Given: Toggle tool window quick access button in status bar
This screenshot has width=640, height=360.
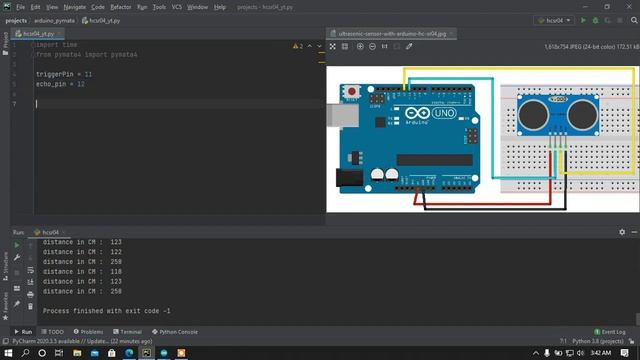Looking at the screenshot, I should coord(5,341).
